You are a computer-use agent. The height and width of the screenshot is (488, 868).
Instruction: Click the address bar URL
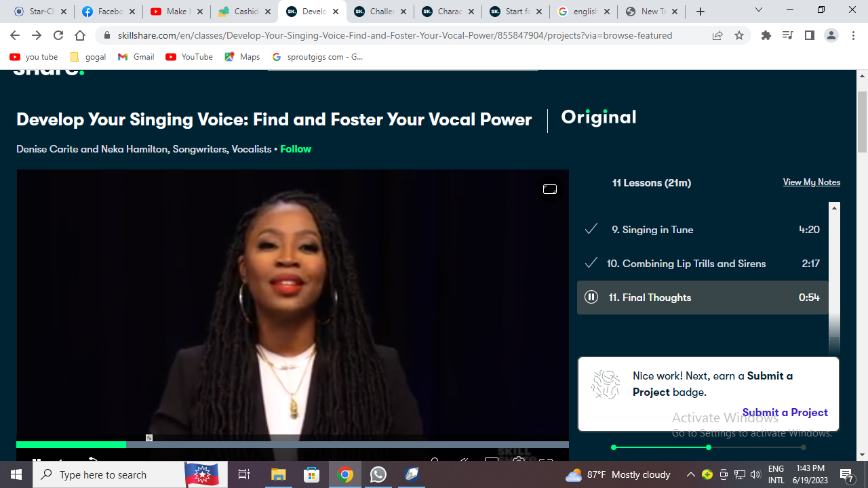click(x=395, y=35)
